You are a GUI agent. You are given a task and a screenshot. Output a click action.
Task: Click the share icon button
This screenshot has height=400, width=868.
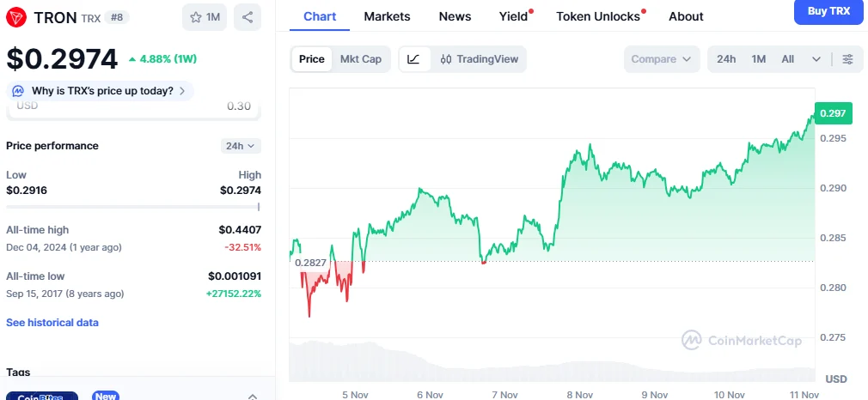point(248,17)
